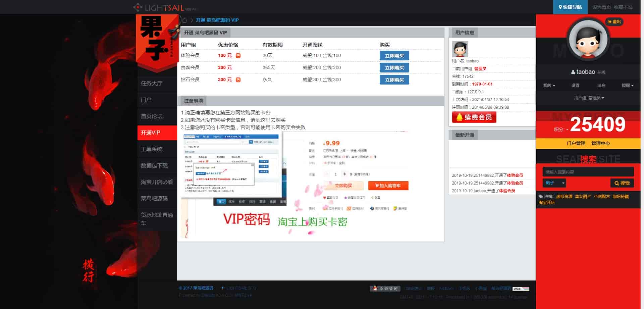Viewport: 644px width, 309px height.
Task: Open the small avatar in 用户信息 panel
Action: [460, 49]
